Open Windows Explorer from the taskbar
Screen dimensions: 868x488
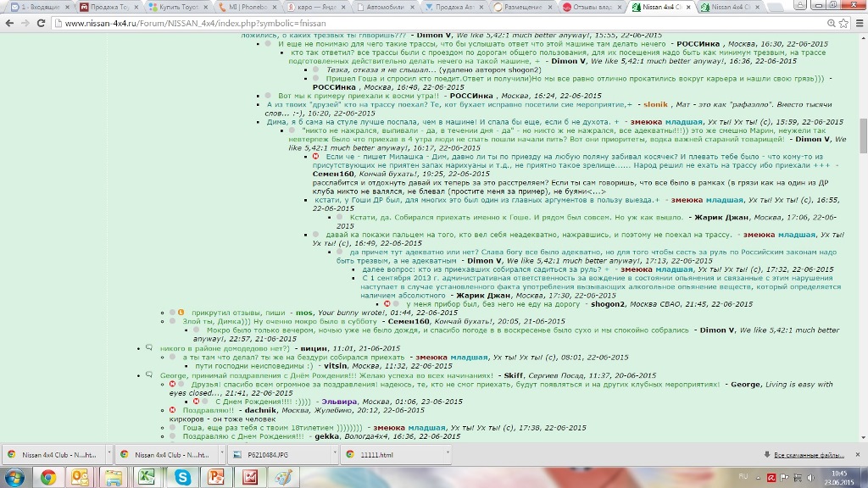click(114, 477)
